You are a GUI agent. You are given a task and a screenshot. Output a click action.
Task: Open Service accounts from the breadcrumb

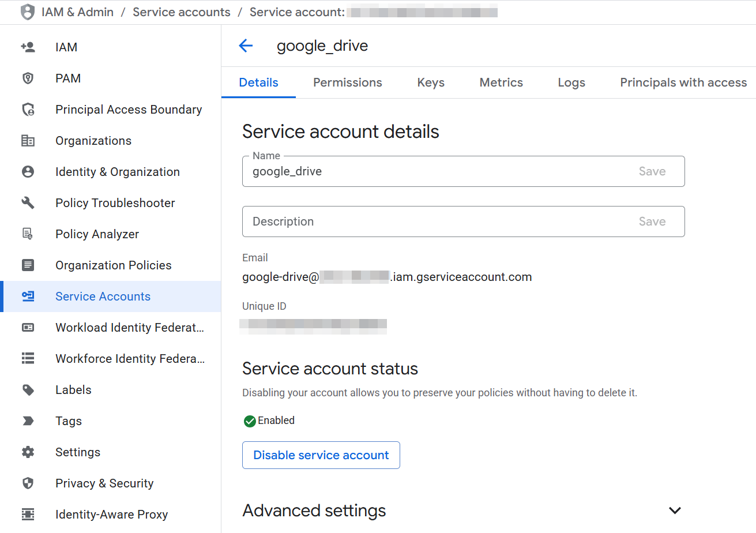pyautogui.click(x=181, y=12)
